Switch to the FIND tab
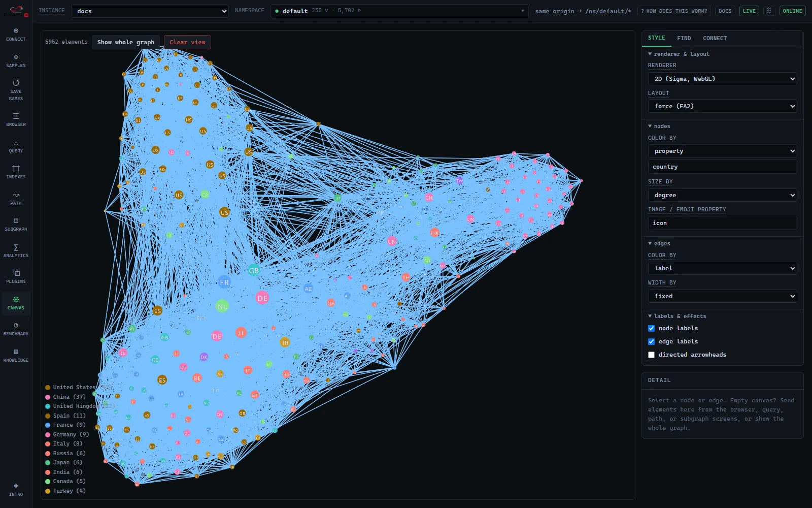Screen dimensions: 812x508 684,38
